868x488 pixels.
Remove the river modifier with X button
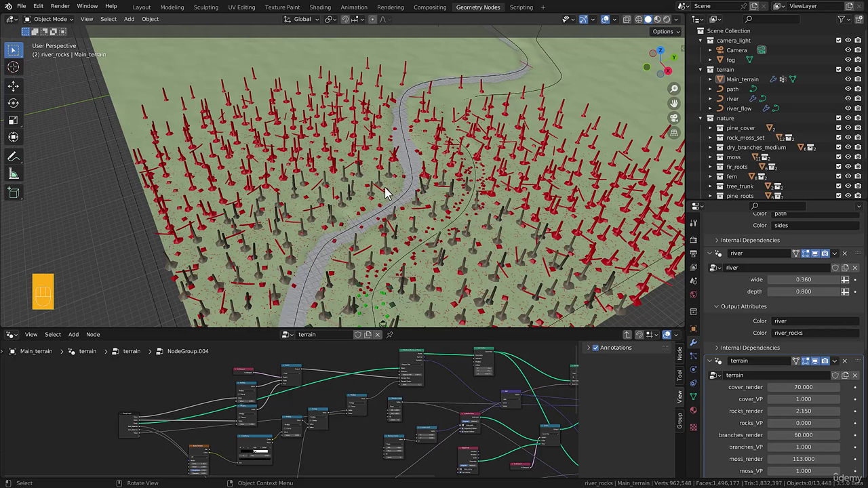coord(845,253)
